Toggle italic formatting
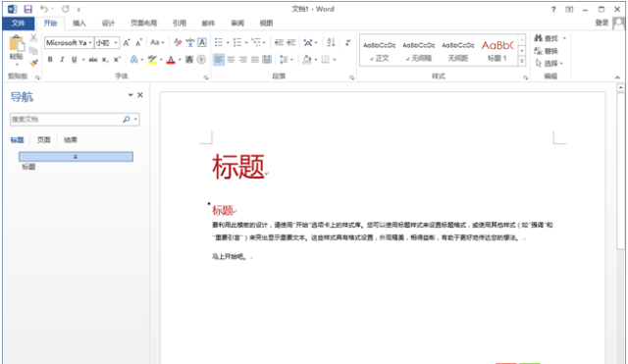628x364 pixels. coord(62,60)
